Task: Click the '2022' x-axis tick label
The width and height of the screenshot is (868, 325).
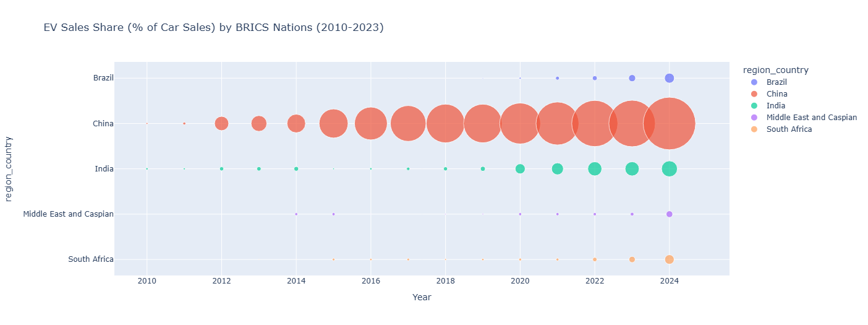Action: point(595,281)
